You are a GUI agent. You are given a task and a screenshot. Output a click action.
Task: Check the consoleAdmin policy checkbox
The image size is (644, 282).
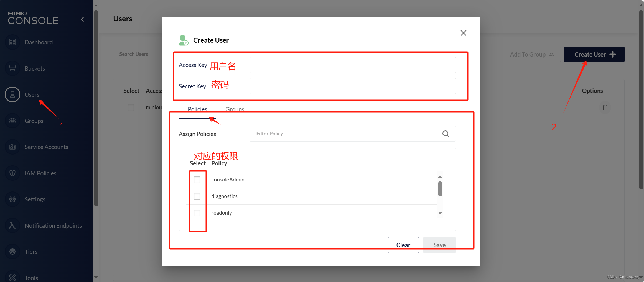click(197, 180)
